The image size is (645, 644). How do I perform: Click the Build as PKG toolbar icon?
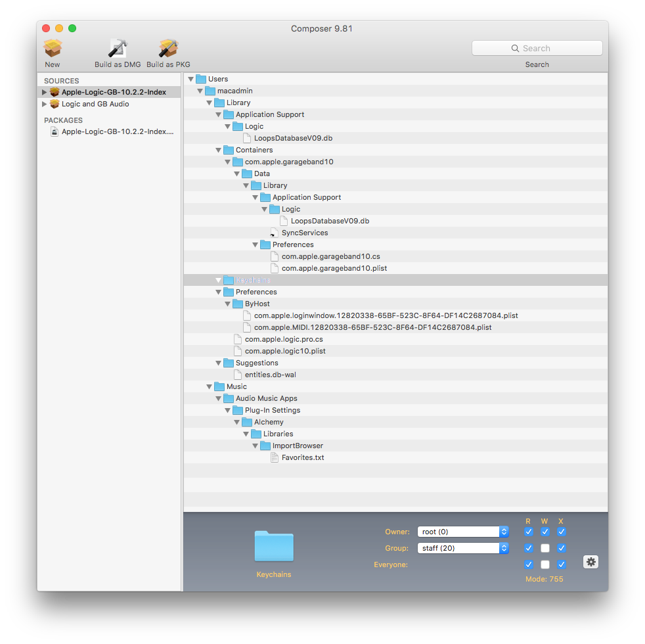coord(168,49)
